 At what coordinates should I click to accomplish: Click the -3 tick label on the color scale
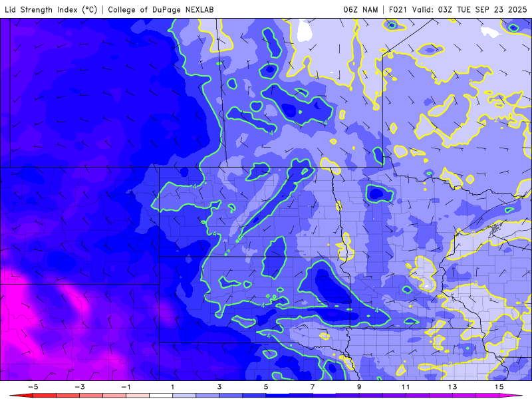(79, 387)
